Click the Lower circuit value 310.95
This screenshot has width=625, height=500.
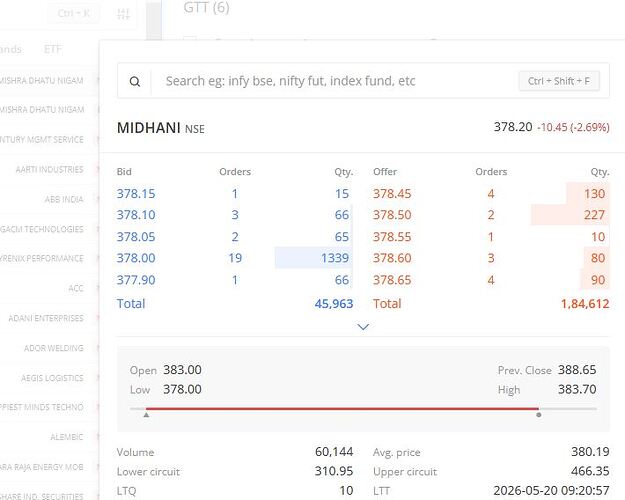click(x=334, y=471)
